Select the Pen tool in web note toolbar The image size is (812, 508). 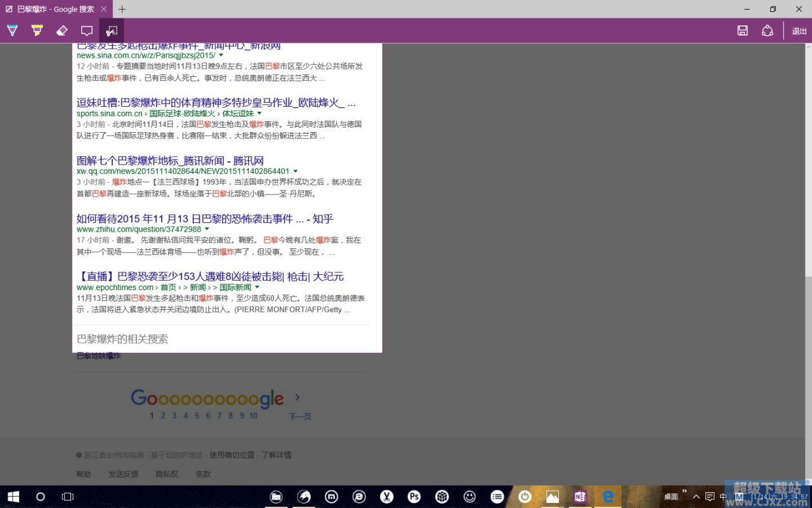pos(12,30)
